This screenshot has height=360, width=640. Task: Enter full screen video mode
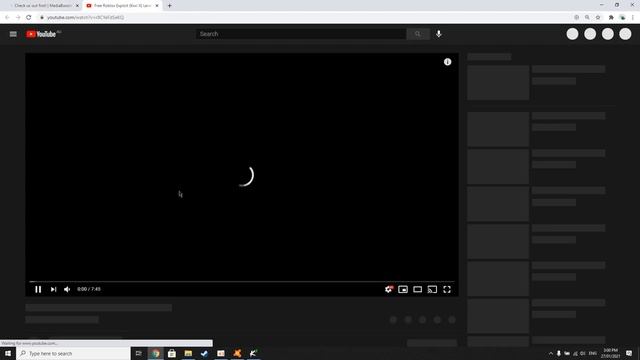point(447,289)
